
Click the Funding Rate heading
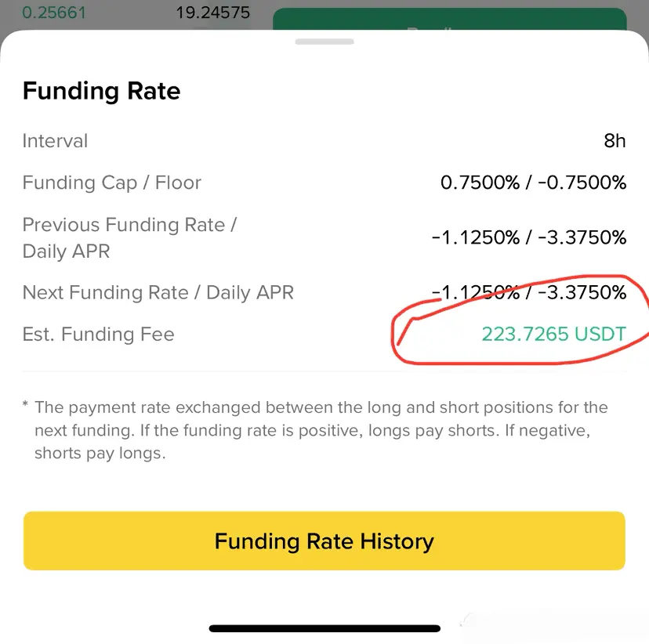[102, 91]
